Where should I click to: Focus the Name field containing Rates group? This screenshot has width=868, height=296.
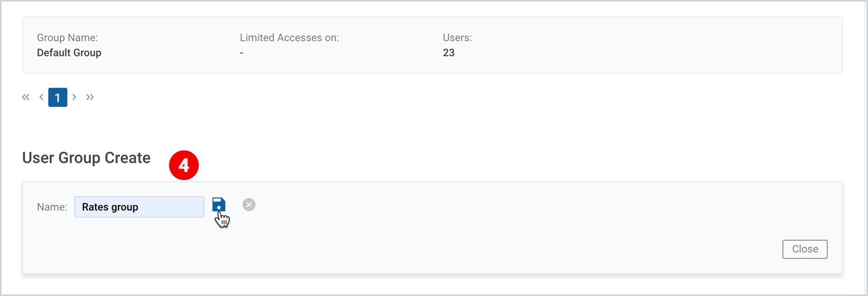139,207
